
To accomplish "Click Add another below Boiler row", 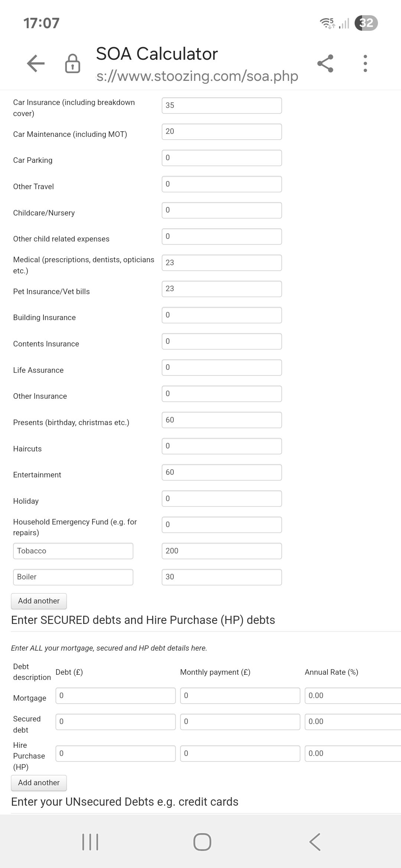I will (39, 601).
